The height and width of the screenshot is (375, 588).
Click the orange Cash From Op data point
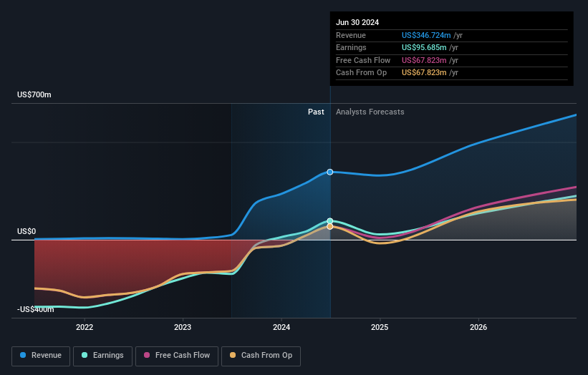click(330, 227)
